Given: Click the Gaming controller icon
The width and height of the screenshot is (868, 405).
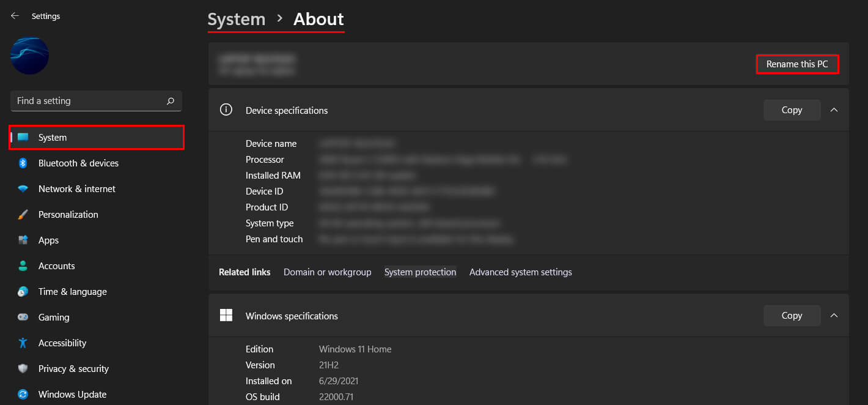Looking at the screenshot, I should click(x=23, y=318).
